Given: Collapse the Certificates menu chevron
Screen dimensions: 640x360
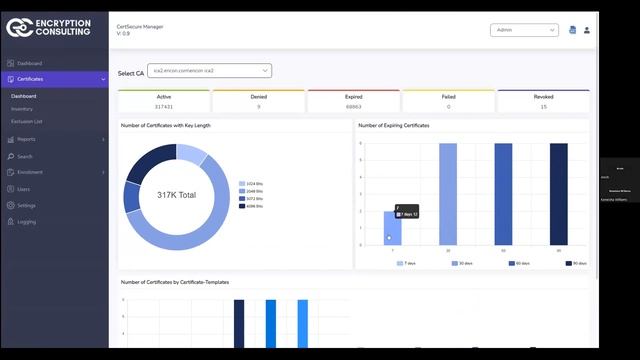Looking at the screenshot, I should pos(103,79).
